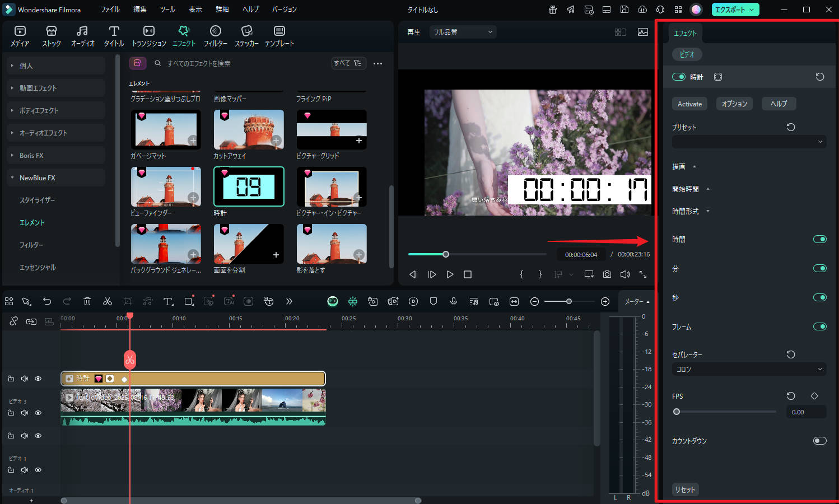Click the preview volume speaker icon
This screenshot has height=504, width=839.
point(625,274)
